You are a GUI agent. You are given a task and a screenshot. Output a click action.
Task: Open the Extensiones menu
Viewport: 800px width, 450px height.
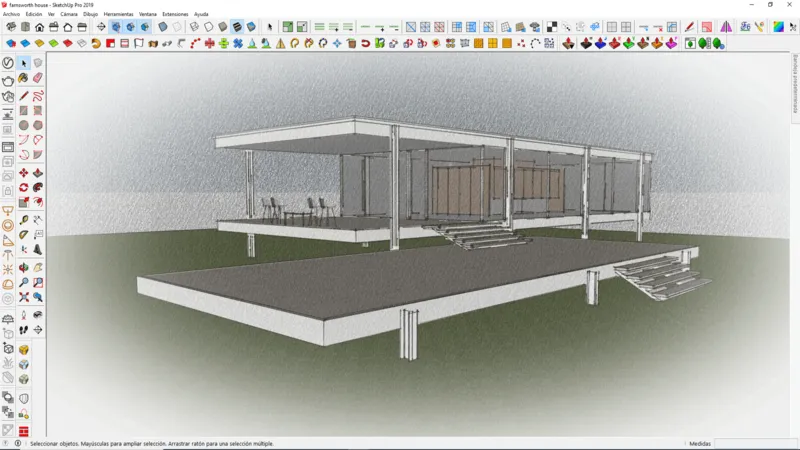point(175,14)
